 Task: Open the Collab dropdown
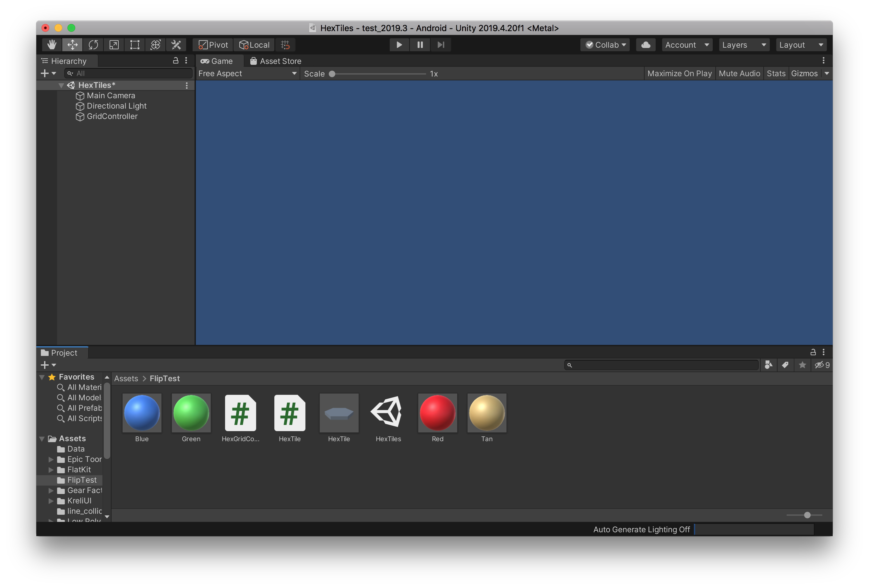pyautogui.click(x=605, y=45)
